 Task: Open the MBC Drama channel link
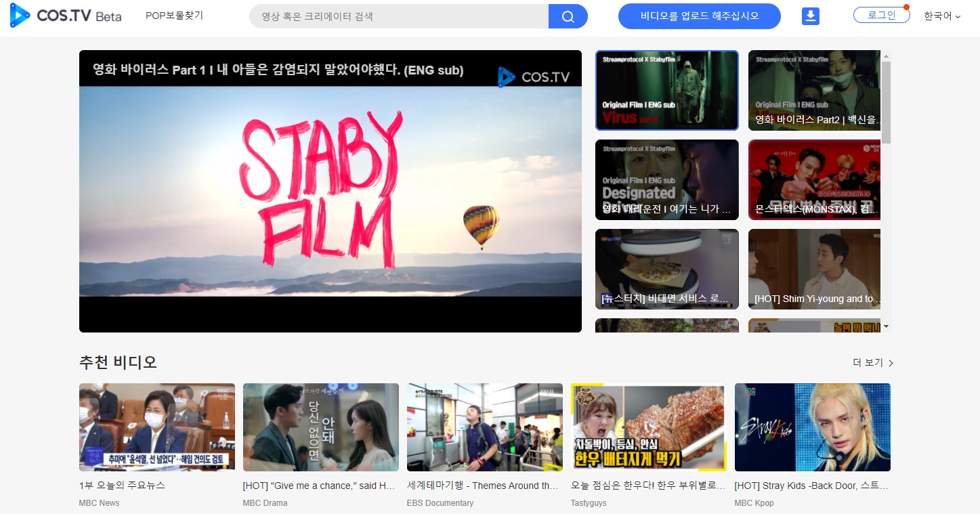pos(265,503)
